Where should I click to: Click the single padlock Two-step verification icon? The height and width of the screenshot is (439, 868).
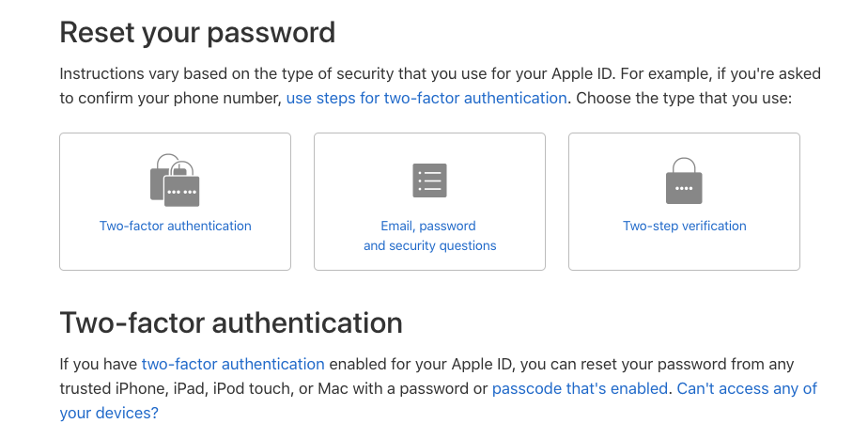(x=684, y=180)
